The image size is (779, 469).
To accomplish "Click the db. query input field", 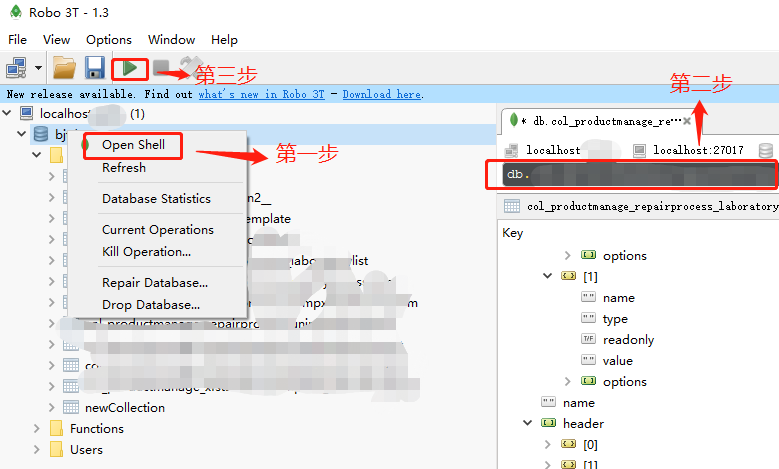I will click(x=639, y=174).
